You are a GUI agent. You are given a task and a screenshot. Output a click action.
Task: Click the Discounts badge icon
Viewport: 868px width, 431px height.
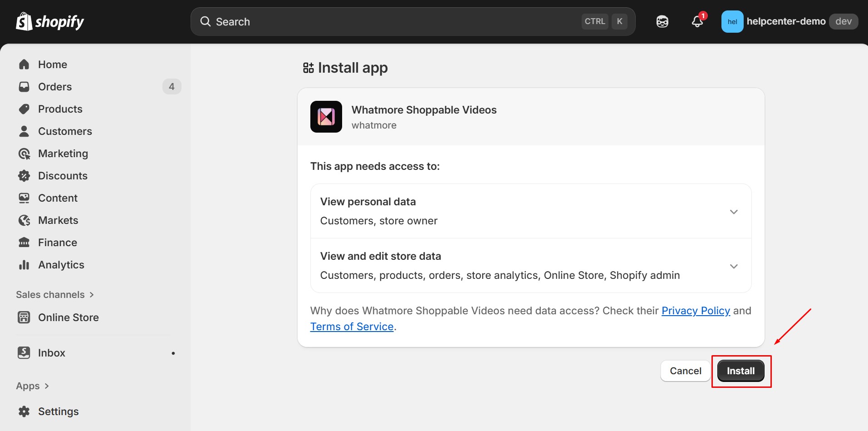tap(24, 176)
